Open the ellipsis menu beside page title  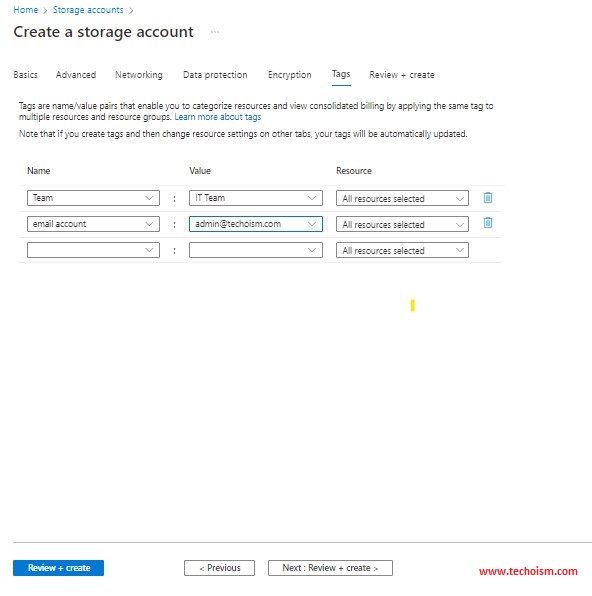pos(215,32)
